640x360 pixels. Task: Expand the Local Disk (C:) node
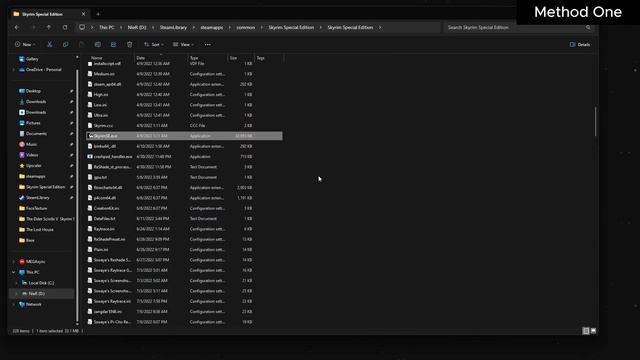point(17,283)
